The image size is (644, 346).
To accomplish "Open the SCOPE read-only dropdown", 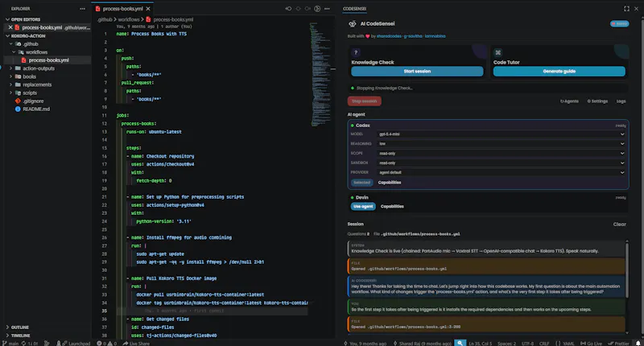I will click(501, 154).
